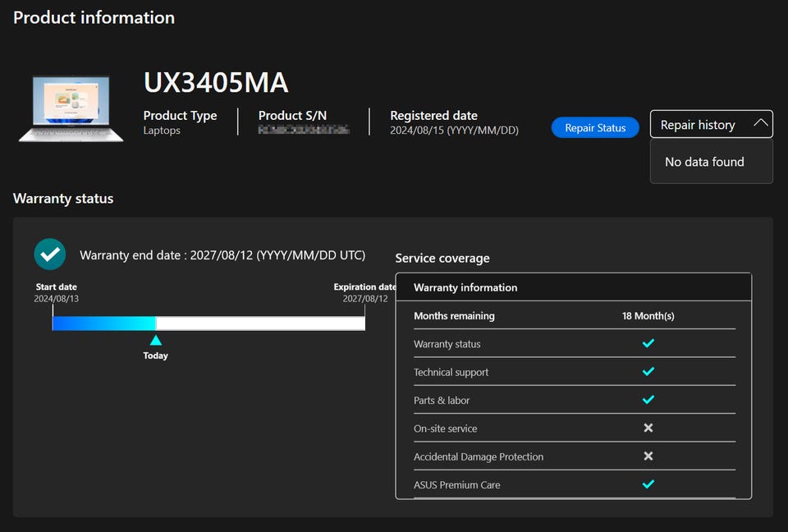Click the 'Product S/N' field label
Screen dimensions: 788x532
[292, 116]
